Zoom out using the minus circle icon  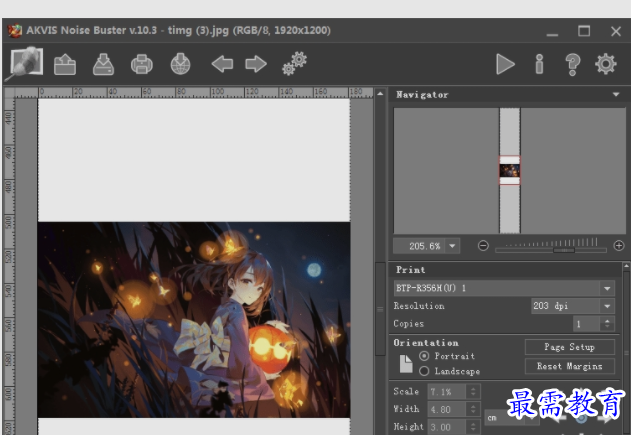483,245
